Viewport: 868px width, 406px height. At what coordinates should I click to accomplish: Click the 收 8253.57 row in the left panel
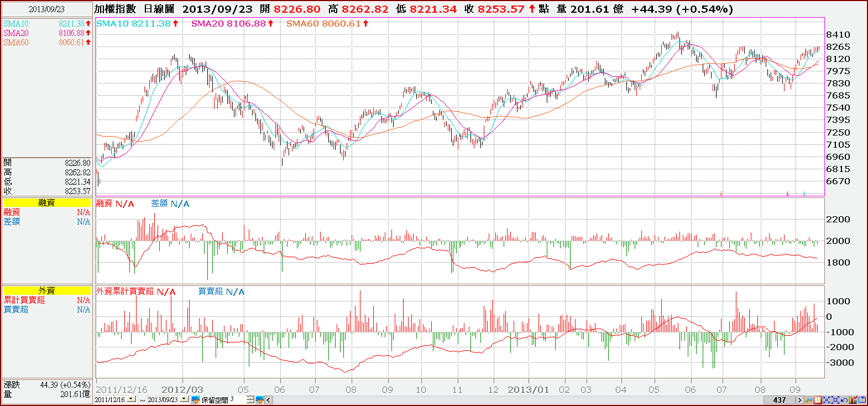pyautogui.click(x=47, y=191)
